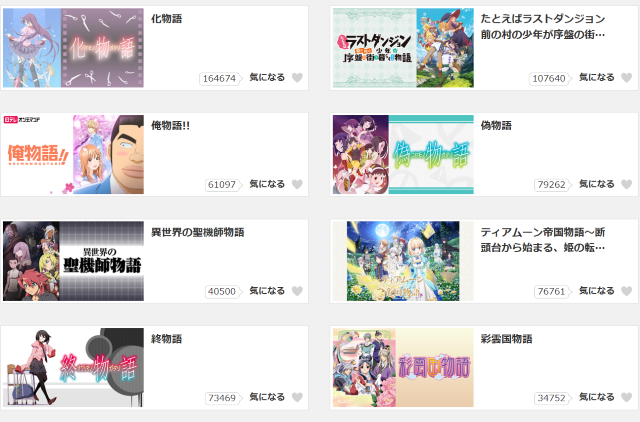This screenshot has height=422, width=640.
Task: Open the 彩雲国物語 thumbnail image
Action: coord(403,368)
